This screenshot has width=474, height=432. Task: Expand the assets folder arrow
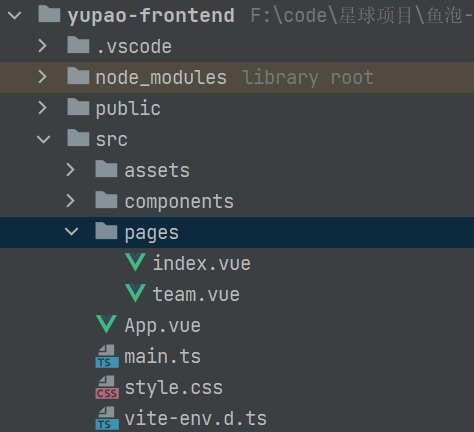pyautogui.click(x=71, y=170)
